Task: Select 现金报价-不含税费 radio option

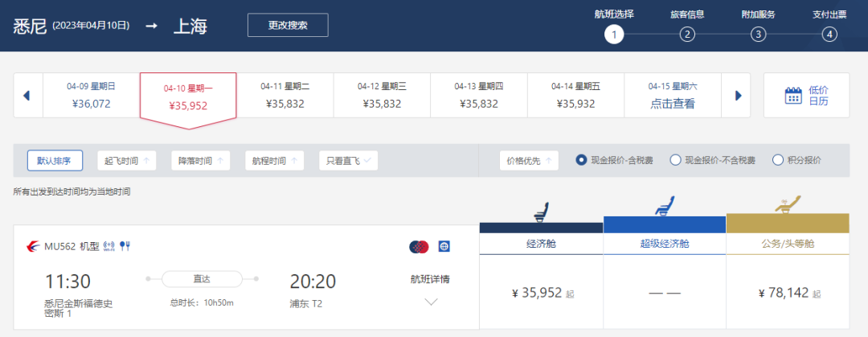Action: pos(675,160)
